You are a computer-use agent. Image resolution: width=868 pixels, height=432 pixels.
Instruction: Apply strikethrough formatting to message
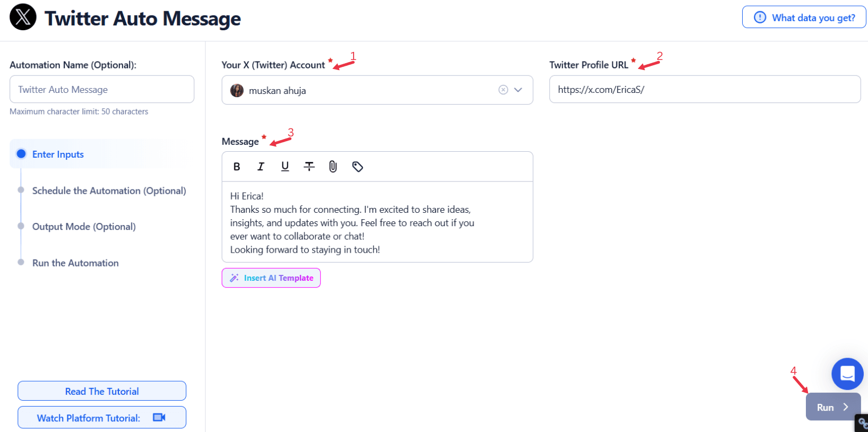coord(309,167)
